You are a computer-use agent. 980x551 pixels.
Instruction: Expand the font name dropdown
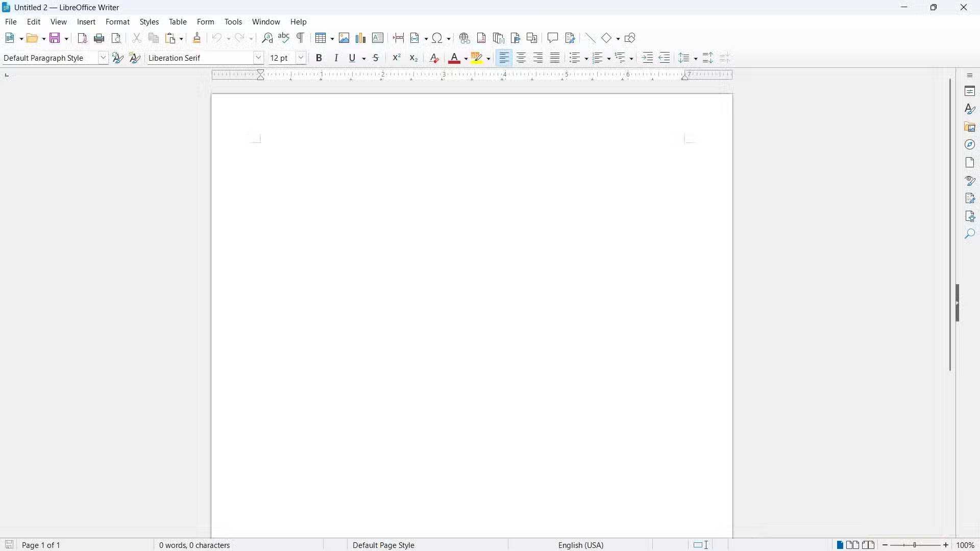[x=259, y=58]
